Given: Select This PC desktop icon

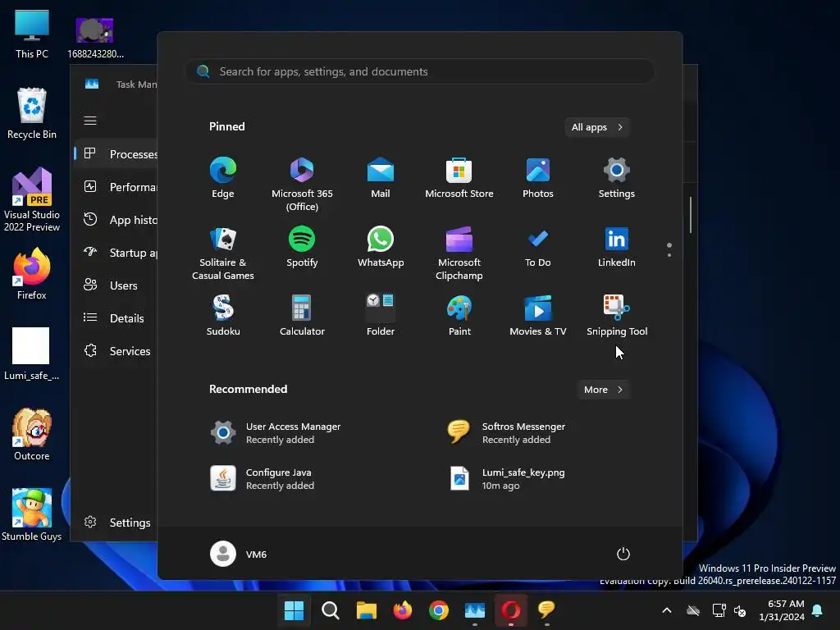Looking at the screenshot, I should (32, 34).
